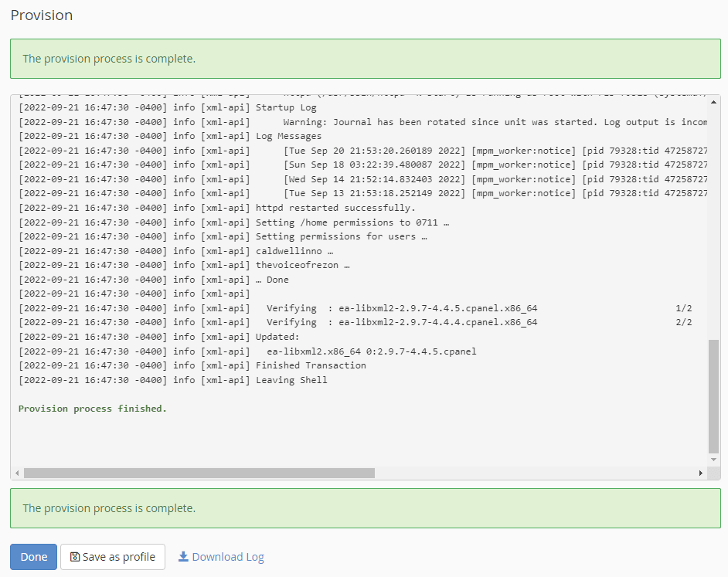Click 'ea-libxml2.x86_64 0:2.9.7-4.4.5.cpanel' line

(247, 351)
